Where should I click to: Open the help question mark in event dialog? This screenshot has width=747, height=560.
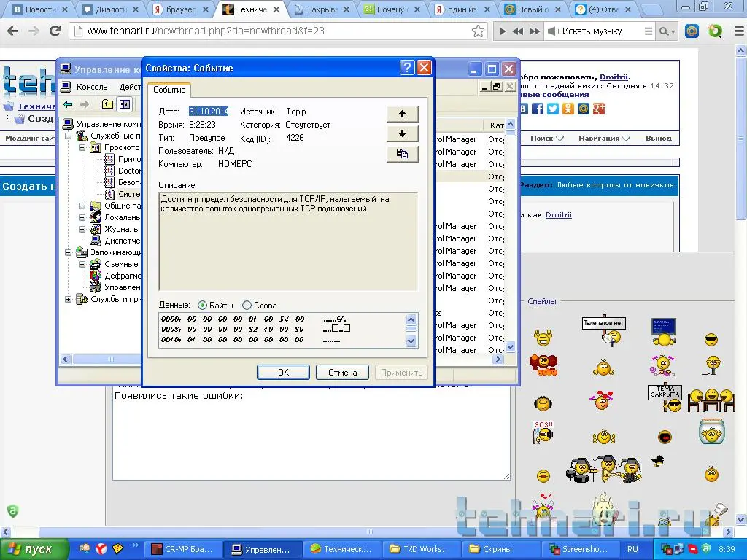(x=407, y=68)
